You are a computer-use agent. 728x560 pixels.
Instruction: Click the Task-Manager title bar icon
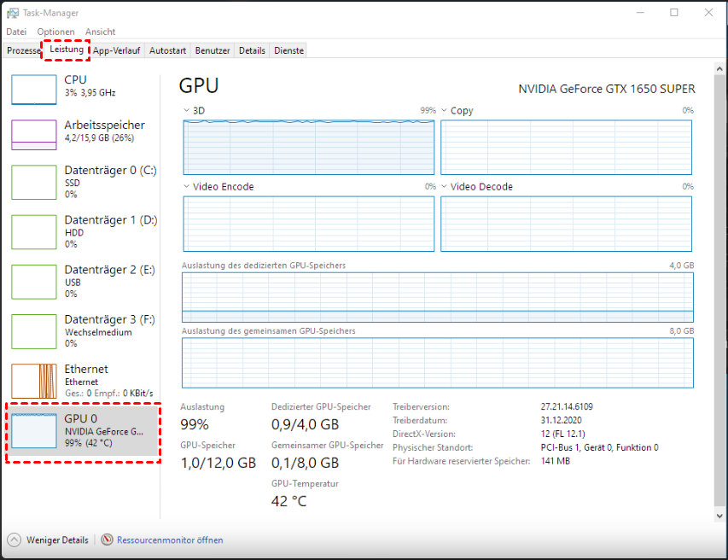[x=13, y=13]
